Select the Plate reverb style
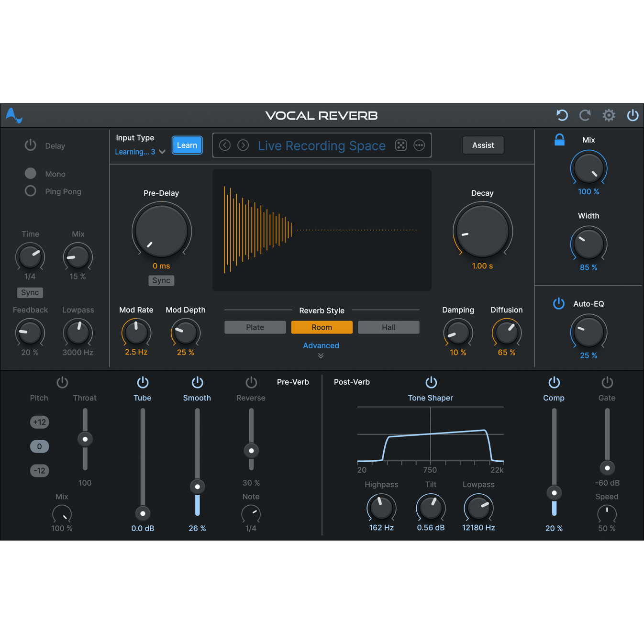 point(255,327)
